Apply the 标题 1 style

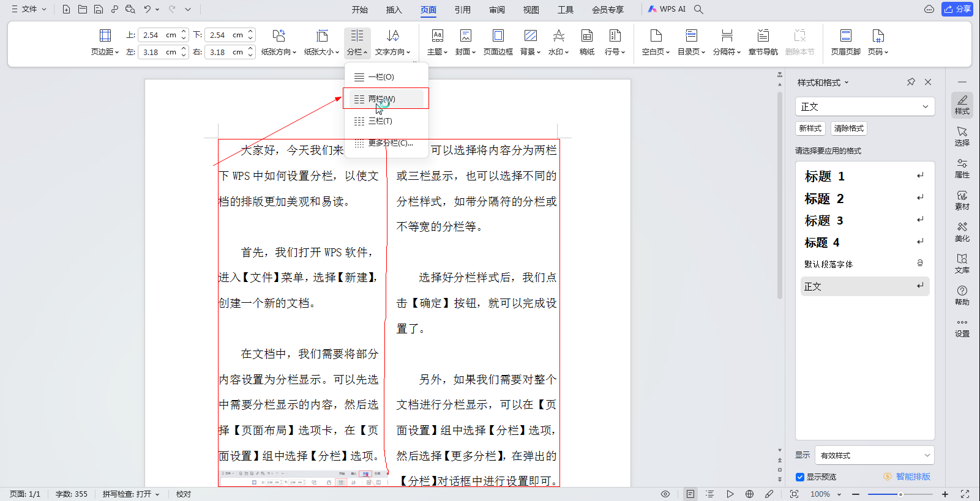click(864, 176)
